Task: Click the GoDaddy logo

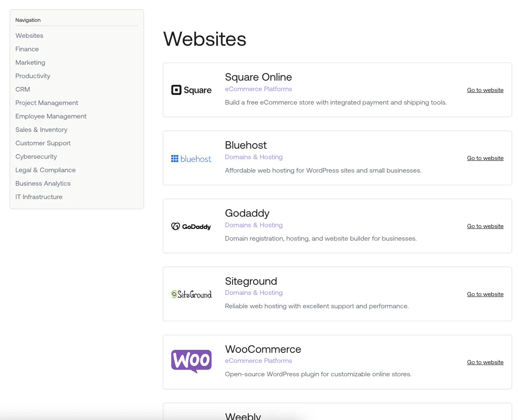Action: pos(191,226)
